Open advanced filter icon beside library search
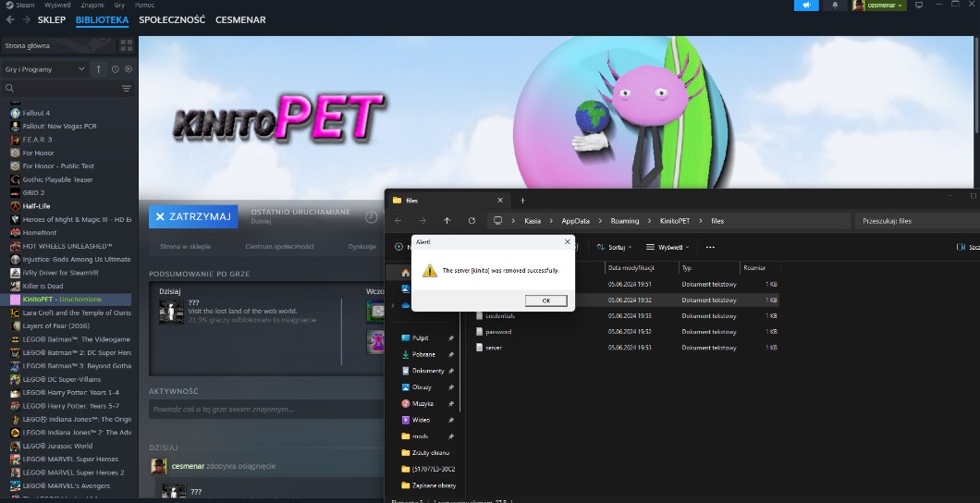Image resolution: width=980 pixels, height=503 pixels. click(x=127, y=89)
